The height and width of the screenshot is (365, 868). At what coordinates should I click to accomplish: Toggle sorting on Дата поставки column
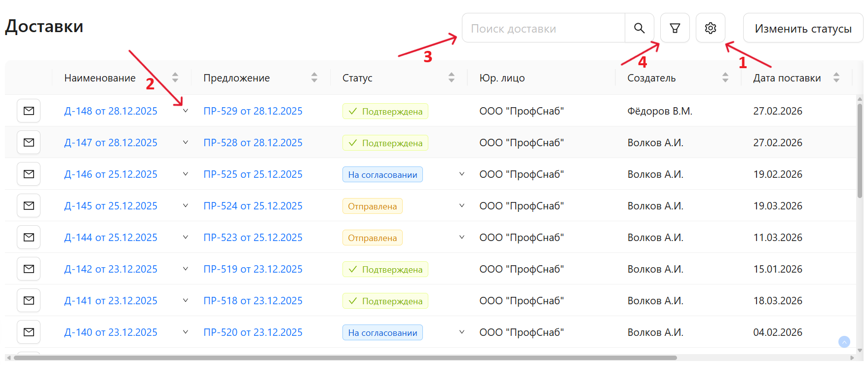[x=836, y=78]
